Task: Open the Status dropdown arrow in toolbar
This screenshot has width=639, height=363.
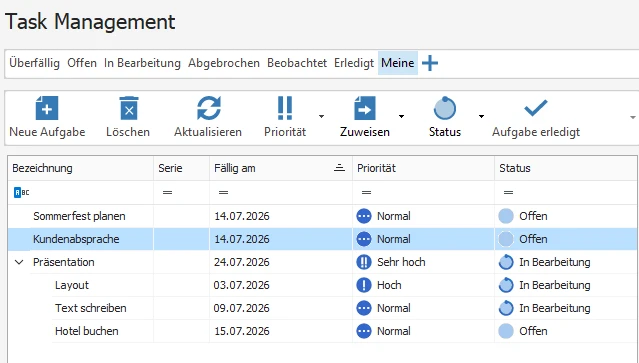Action: pos(481,117)
